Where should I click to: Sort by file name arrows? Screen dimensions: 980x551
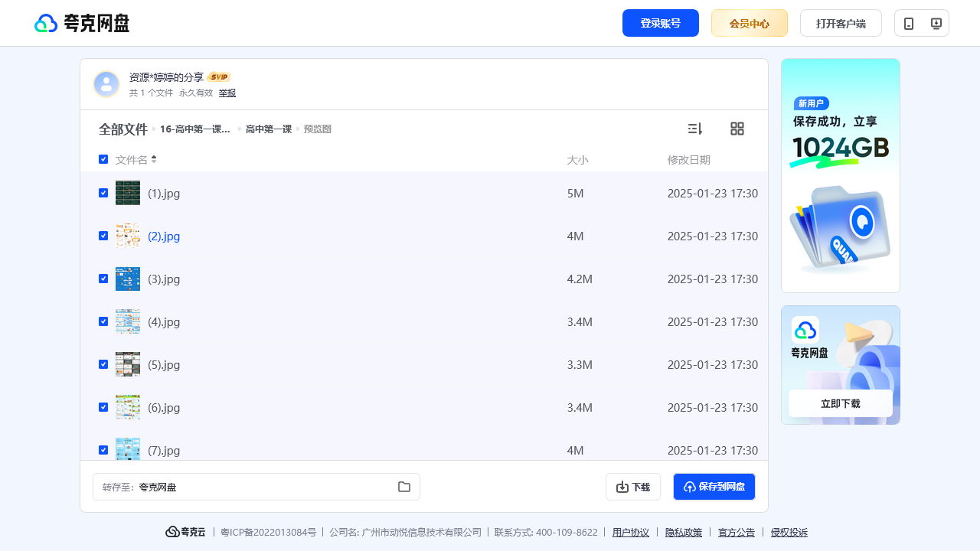click(x=154, y=159)
